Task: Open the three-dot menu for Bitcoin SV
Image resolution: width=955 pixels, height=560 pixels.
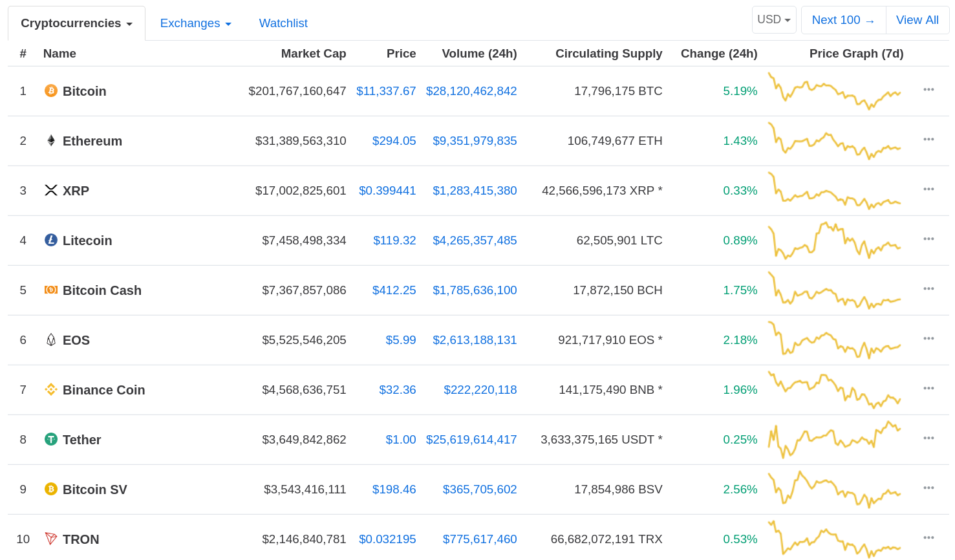Action: coord(928,488)
